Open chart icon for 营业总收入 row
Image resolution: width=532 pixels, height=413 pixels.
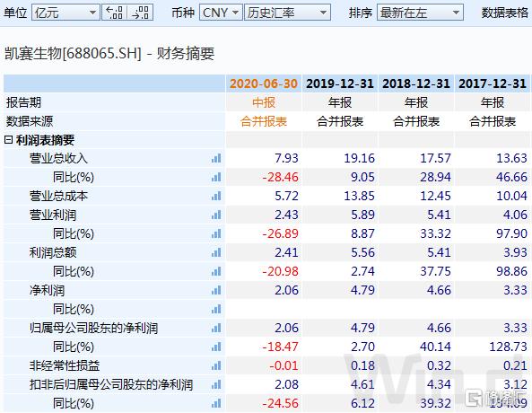click(x=216, y=158)
